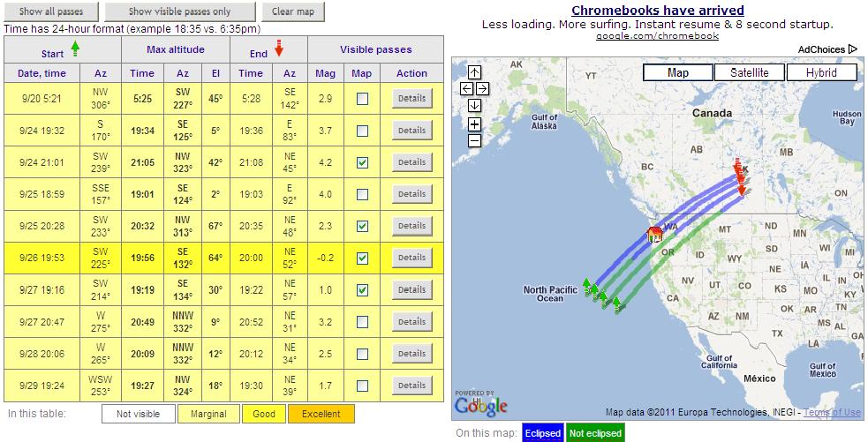Enable map checkbox for 9/20 5:21 pass
Image resolution: width=868 pixels, height=442 pixels.
point(362,99)
